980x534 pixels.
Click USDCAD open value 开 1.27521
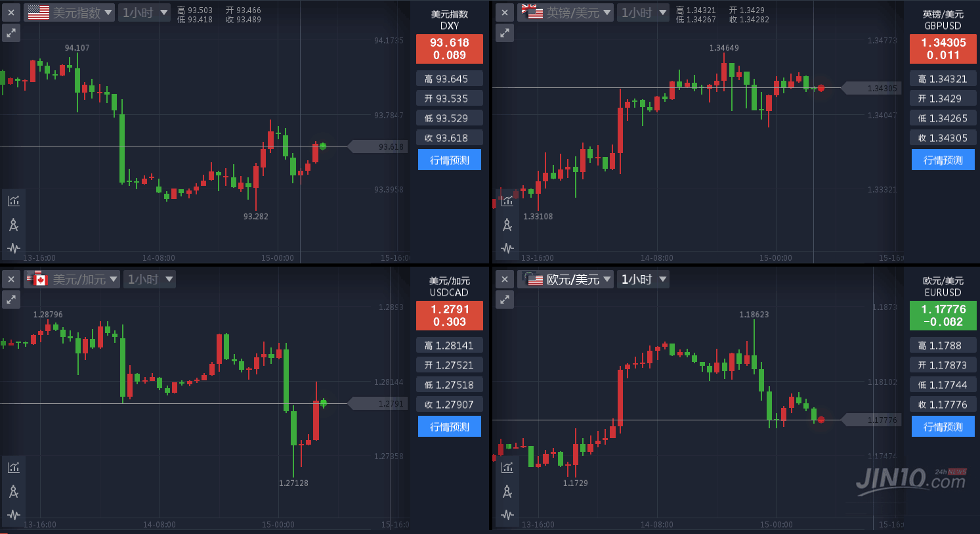coord(450,365)
